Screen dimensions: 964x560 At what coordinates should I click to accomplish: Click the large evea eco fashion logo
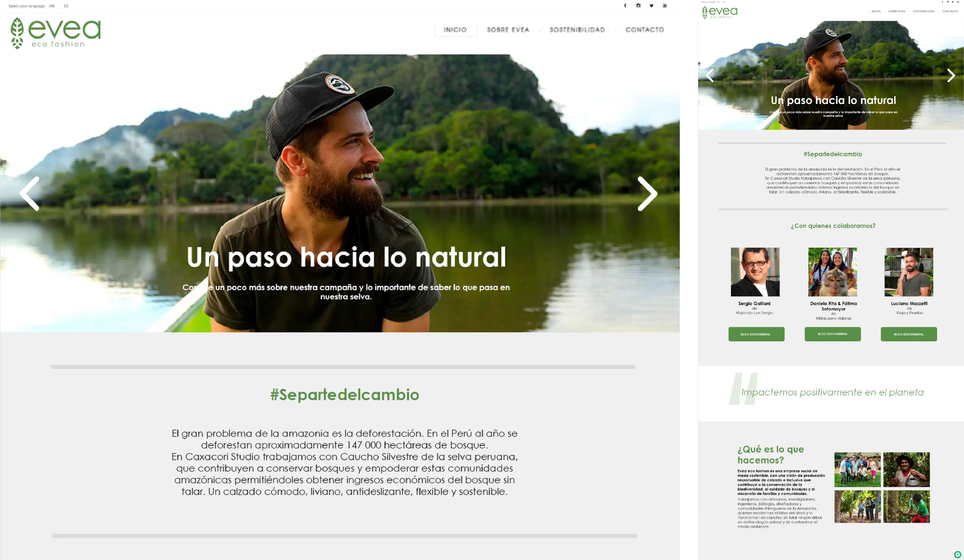click(55, 33)
